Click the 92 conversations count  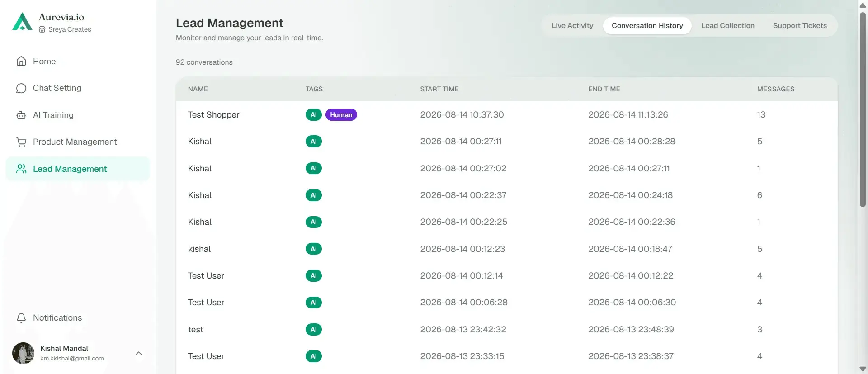204,62
